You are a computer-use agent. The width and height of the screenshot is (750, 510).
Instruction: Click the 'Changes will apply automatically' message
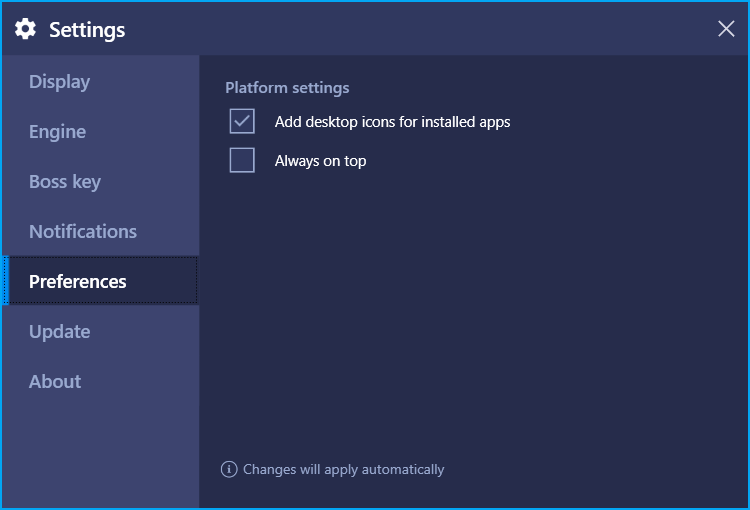pos(343,469)
